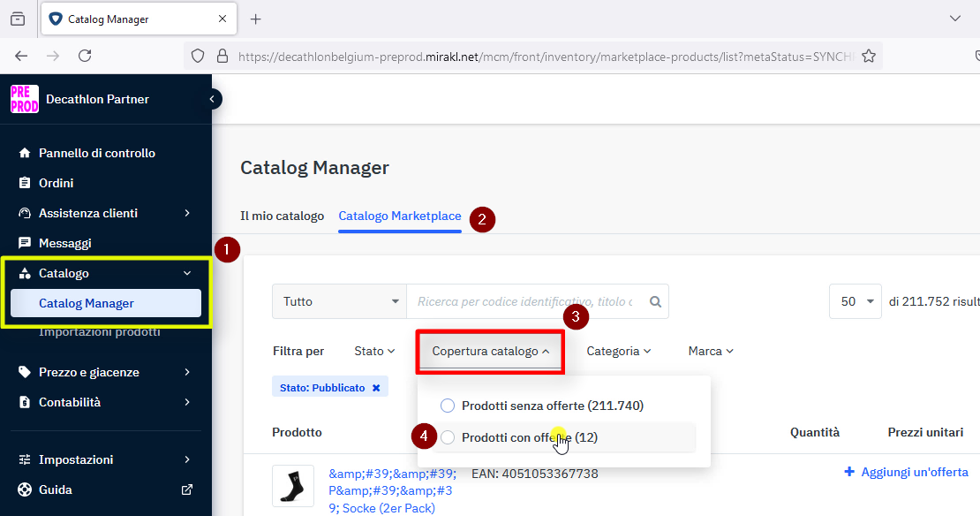Viewport: 980px width, 516px height.
Task: Click the Contabilità invoice icon
Action: click(x=25, y=402)
